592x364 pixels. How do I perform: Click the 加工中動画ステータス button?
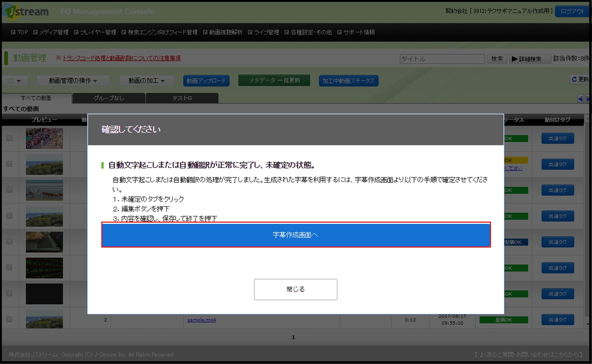[348, 81]
